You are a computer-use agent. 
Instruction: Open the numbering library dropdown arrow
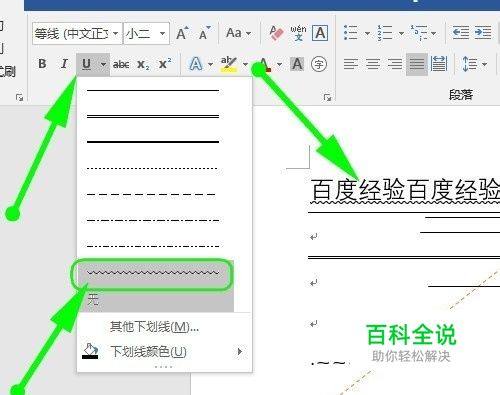point(401,33)
